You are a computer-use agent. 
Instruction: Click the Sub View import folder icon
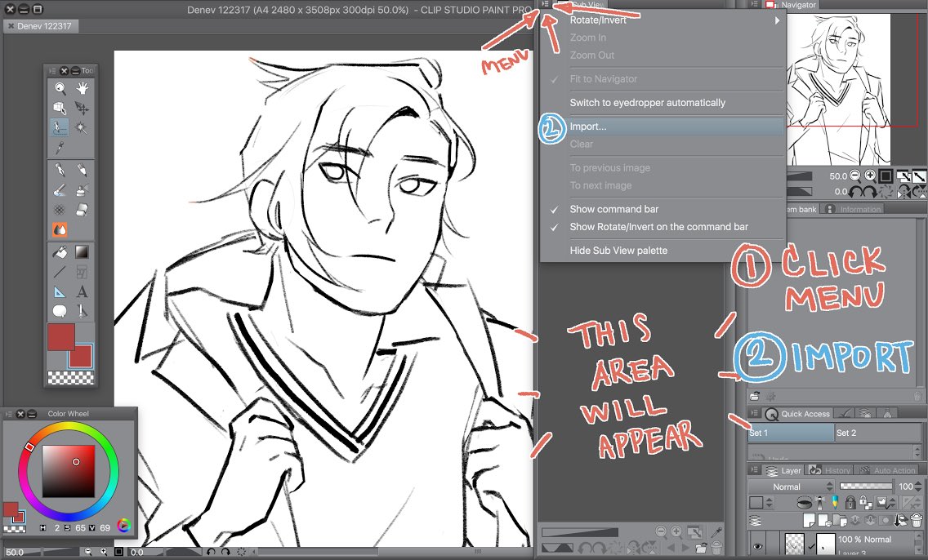tap(701, 548)
